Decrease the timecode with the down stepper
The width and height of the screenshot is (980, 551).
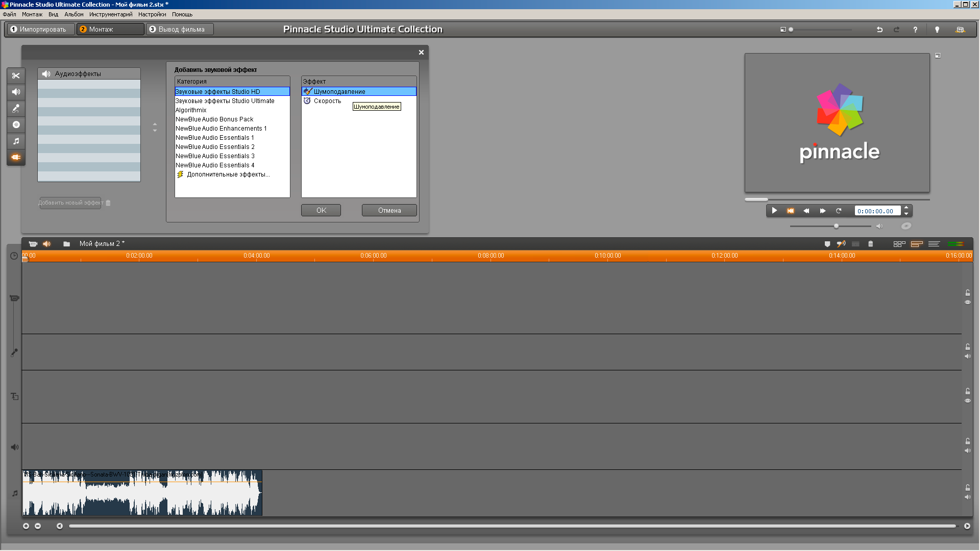pyautogui.click(x=906, y=214)
